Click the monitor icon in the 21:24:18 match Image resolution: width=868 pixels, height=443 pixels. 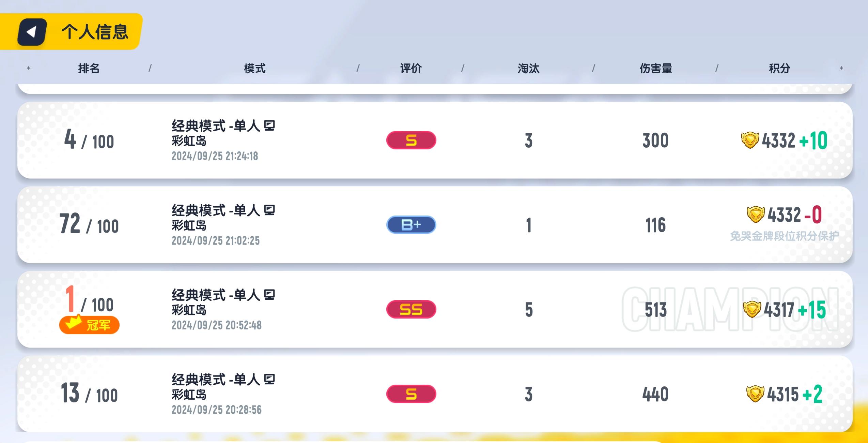[x=269, y=125]
